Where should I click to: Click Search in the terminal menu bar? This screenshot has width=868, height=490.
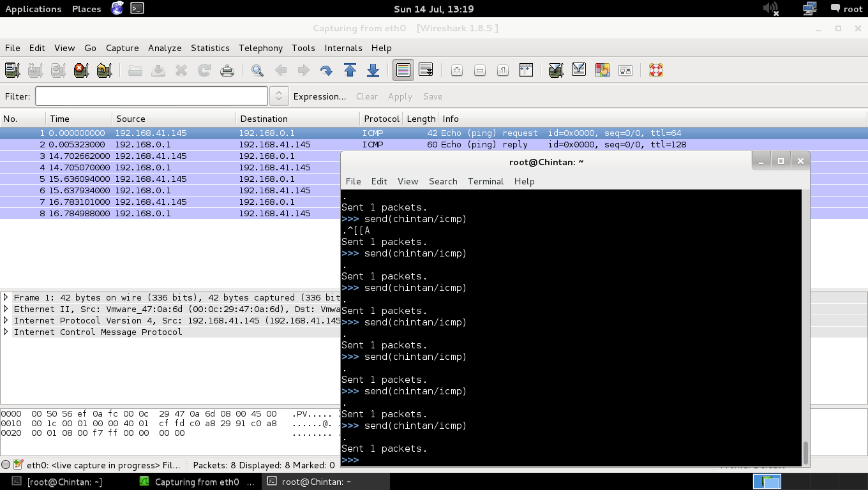coord(443,181)
